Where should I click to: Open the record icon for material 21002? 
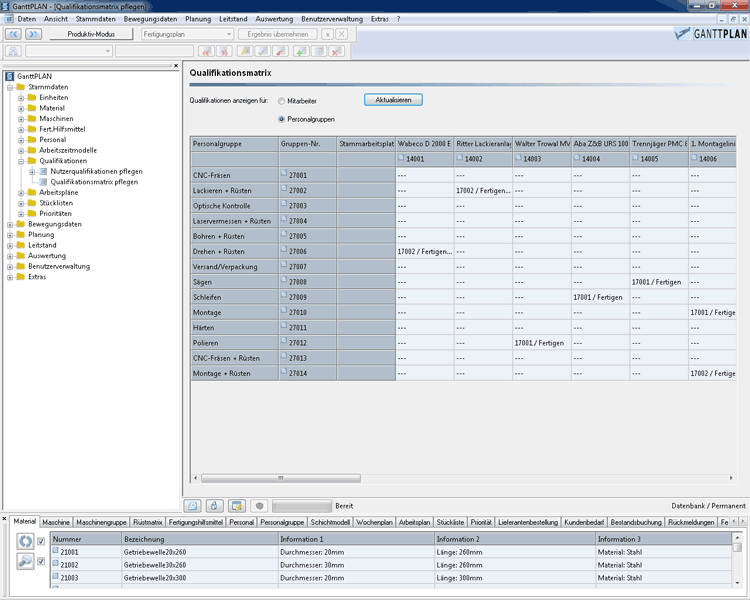pyautogui.click(x=55, y=563)
